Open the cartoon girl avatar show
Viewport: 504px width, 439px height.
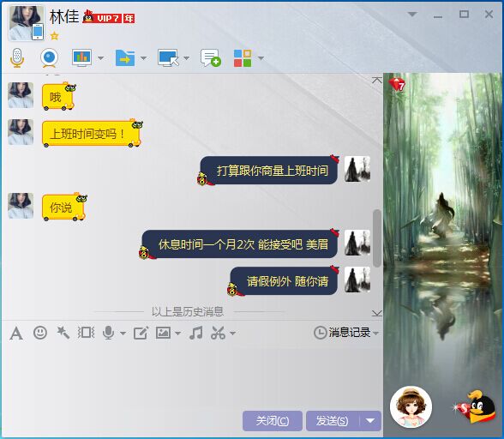[x=411, y=406]
